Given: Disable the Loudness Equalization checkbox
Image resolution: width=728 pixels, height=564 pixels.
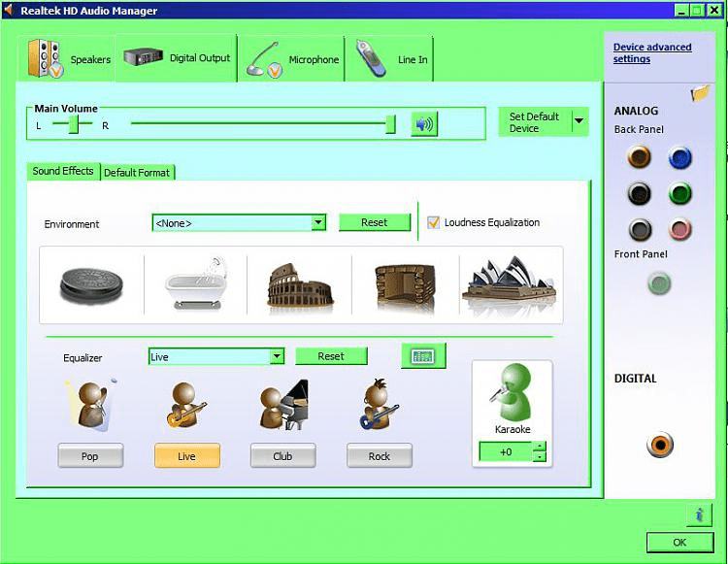Looking at the screenshot, I should (434, 222).
